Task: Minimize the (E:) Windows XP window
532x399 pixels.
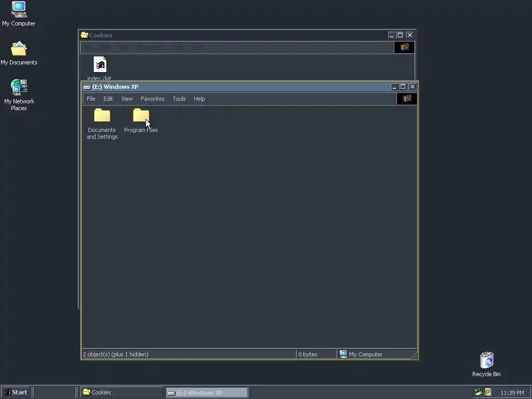Action: pos(394,87)
